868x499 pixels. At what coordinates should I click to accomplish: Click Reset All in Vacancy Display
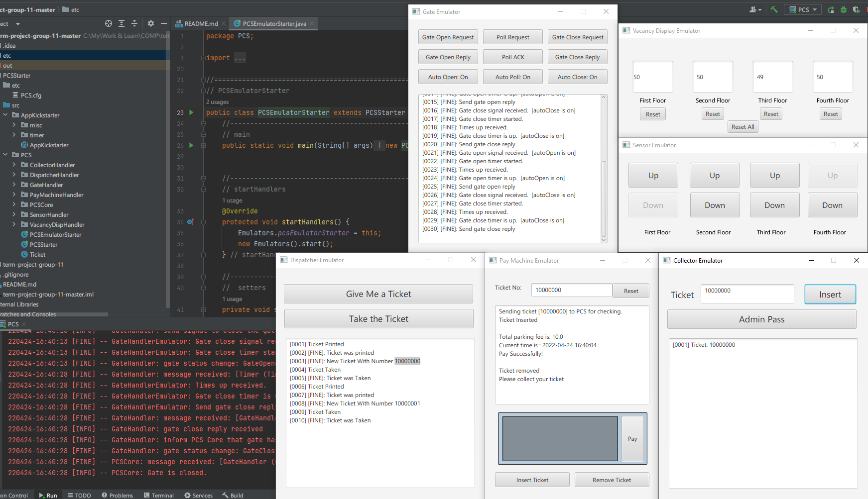tap(743, 126)
